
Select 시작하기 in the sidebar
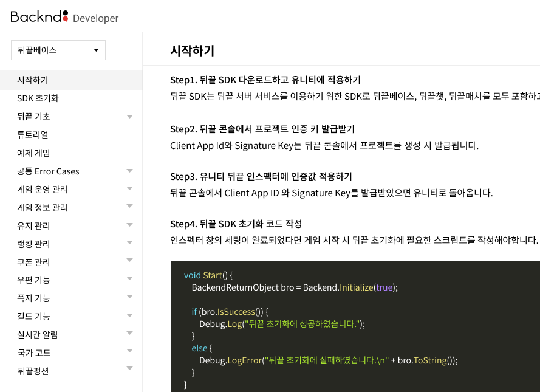coord(71,80)
